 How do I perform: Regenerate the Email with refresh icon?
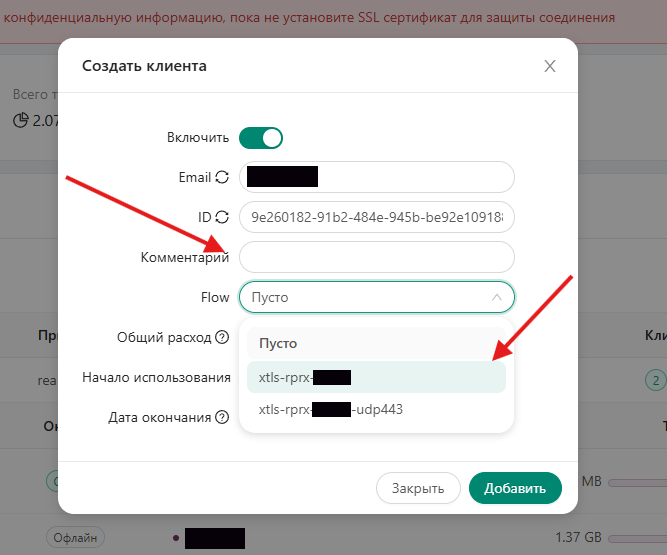point(222,177)
